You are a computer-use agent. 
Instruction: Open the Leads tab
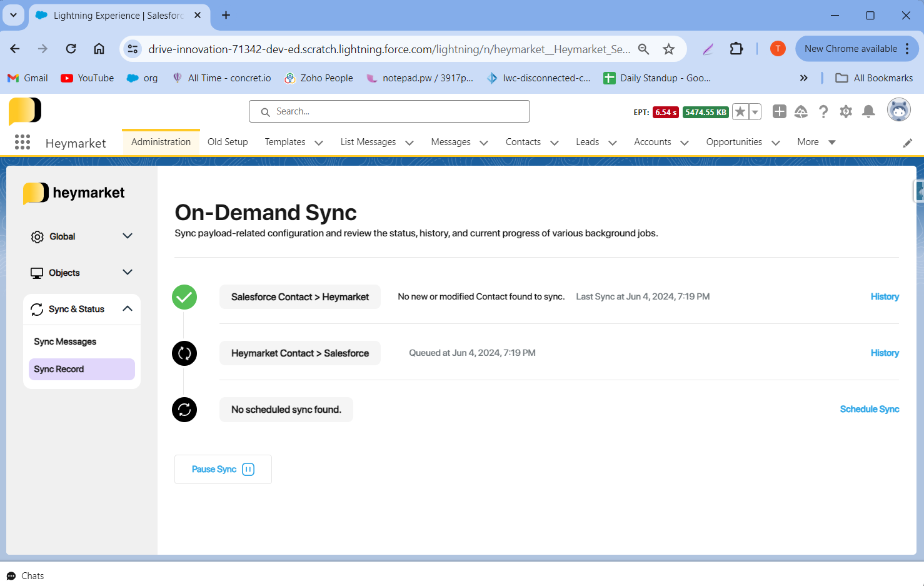pos(588,142)
